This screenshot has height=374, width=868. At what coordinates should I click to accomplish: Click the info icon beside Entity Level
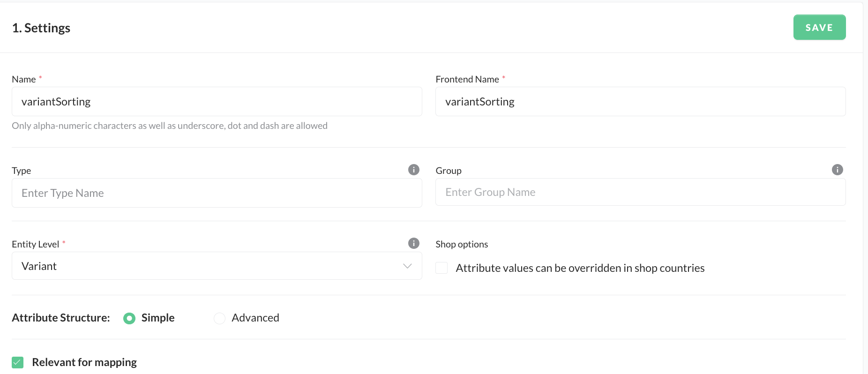pos(413,243)
